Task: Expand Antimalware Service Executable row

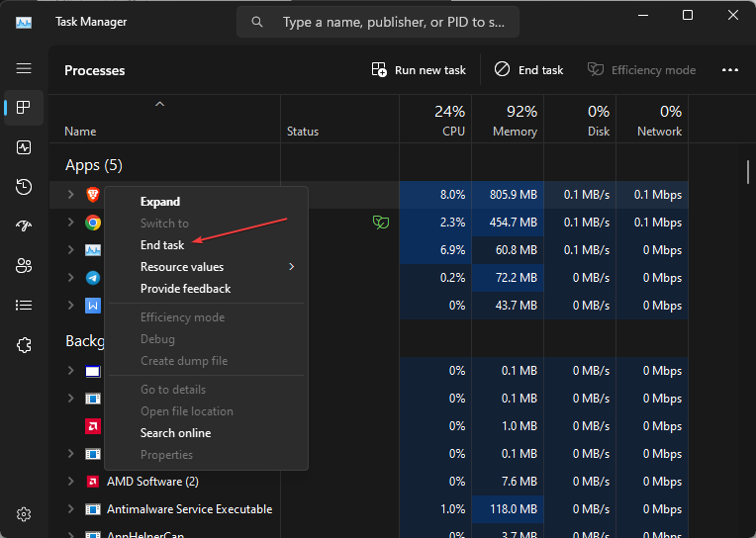Action: tap(70, 509)
